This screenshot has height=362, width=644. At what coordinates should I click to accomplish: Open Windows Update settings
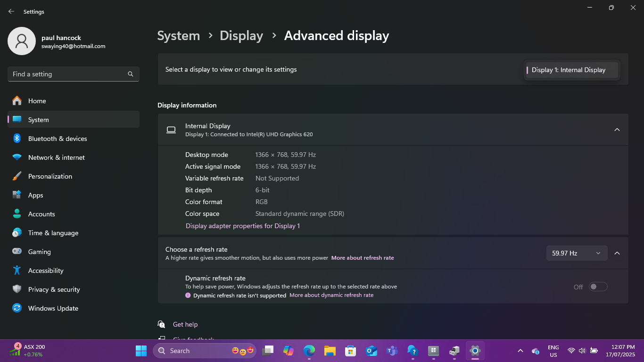click(x=74, y=308)
